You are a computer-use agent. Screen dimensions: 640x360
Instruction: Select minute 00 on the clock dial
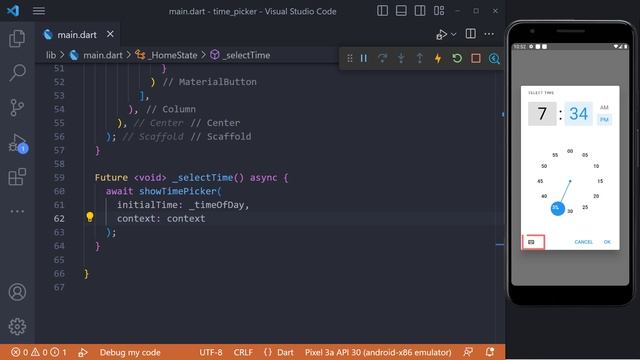[570, 151]
